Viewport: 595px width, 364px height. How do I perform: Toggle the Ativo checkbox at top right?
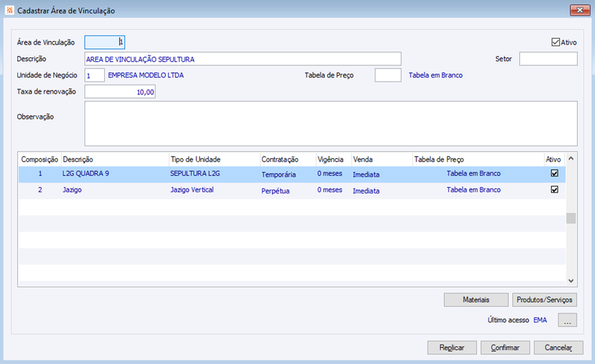[x=556, y=42]
